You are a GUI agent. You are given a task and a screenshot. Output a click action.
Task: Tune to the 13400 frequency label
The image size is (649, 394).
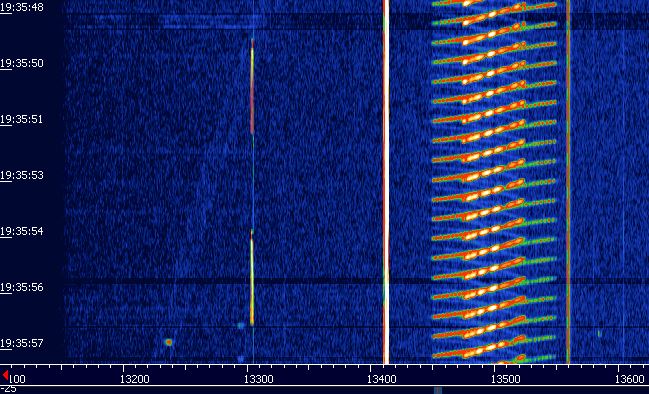(x=382, y=379)
